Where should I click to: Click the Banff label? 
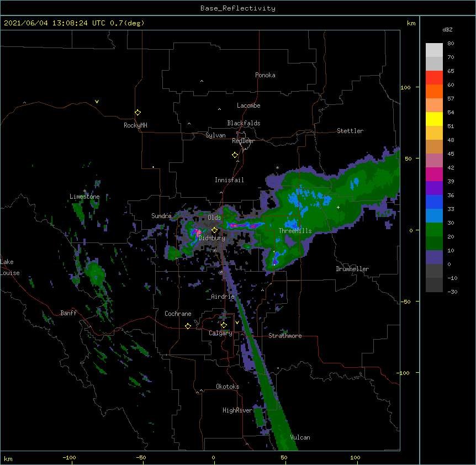(x=68, y=313)
